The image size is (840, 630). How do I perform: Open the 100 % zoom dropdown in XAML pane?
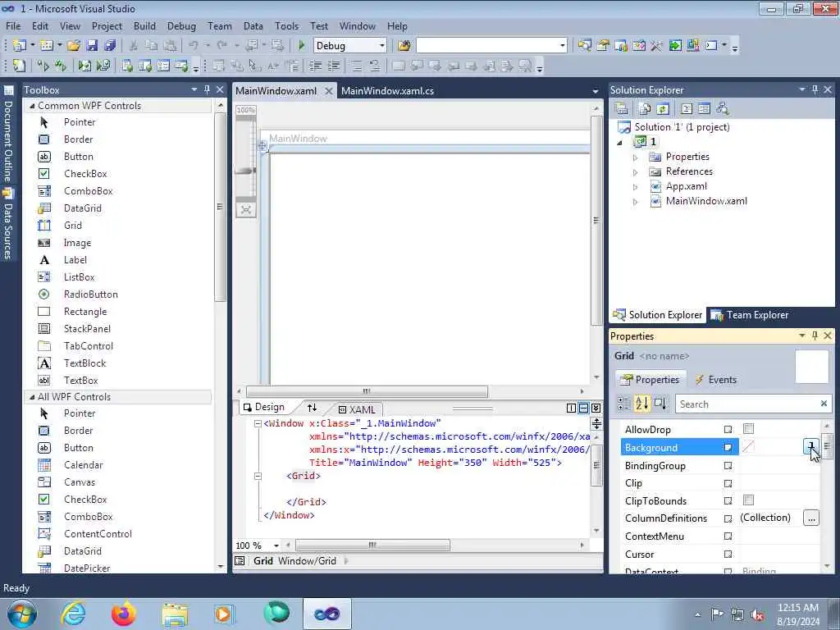276,546
